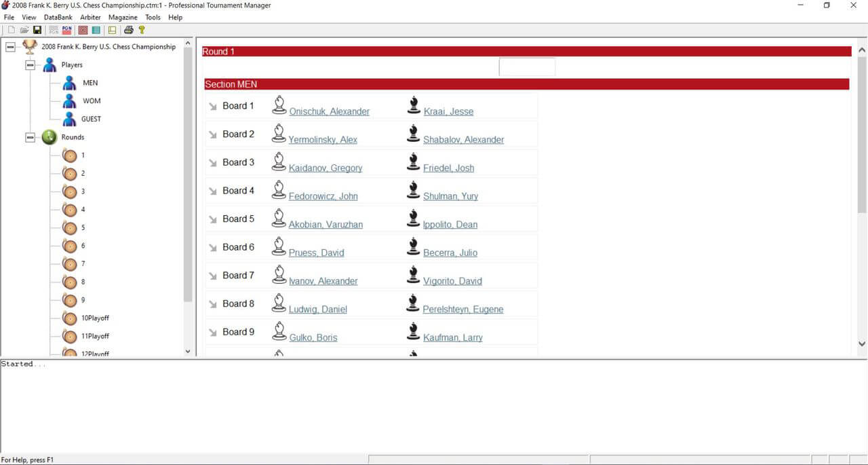Click the Print toolbar icon
This screenshot has height=465, width=868.
click(128, 30)
